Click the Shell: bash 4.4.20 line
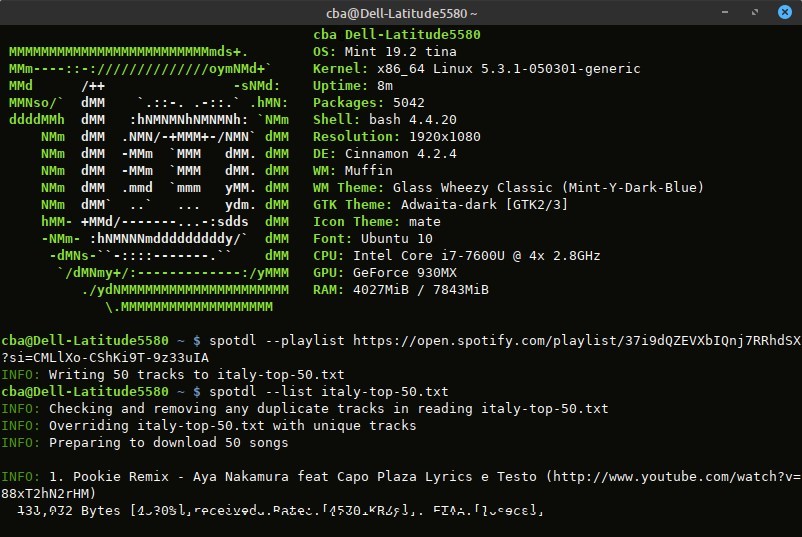Image resolution: width=802 pixels, height=537 pixels. [x=384, y=119]
